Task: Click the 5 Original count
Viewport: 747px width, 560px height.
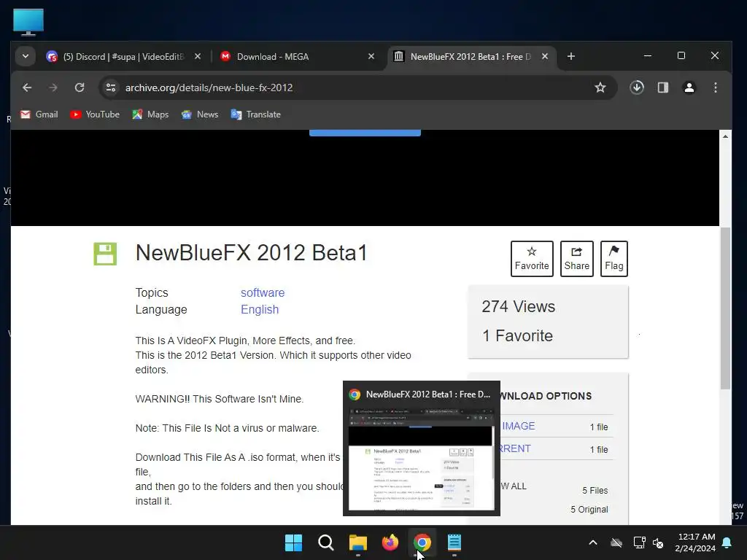Action: point(589,510)
